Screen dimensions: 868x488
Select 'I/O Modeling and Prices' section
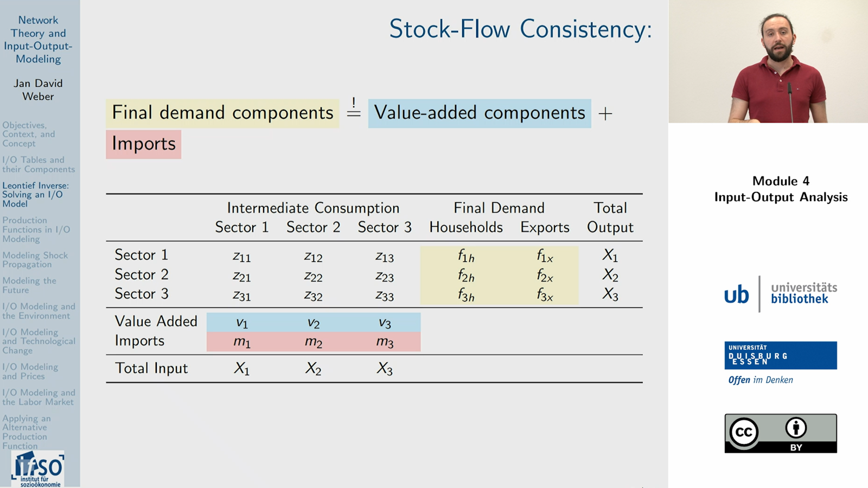30,371
